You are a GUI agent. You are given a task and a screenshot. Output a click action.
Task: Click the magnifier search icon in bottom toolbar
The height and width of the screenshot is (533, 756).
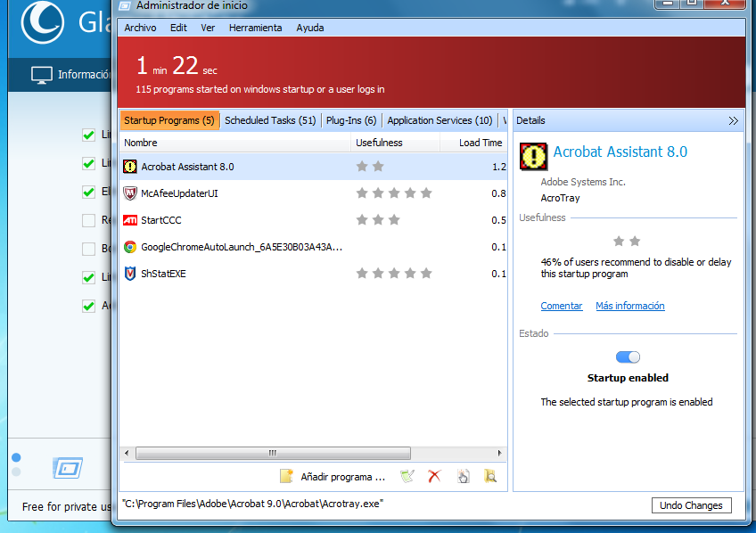point(489,477)
